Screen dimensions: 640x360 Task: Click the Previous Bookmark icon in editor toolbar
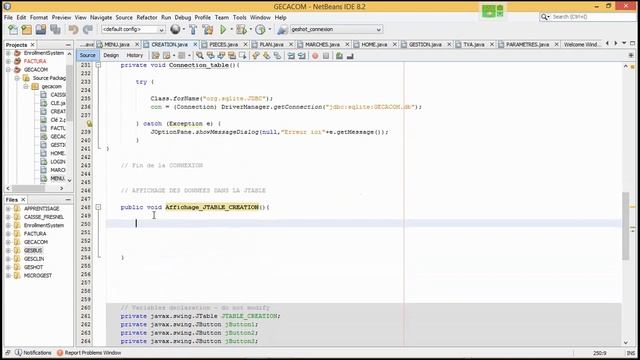[256, 56]
